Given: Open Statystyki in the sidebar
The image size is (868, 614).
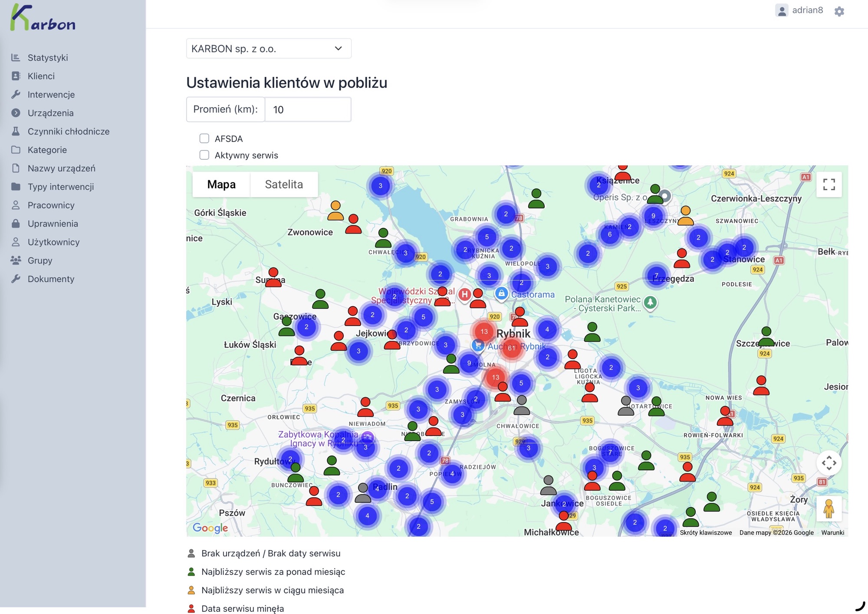Looking at the screenshot, I should (x=48, y=58).
